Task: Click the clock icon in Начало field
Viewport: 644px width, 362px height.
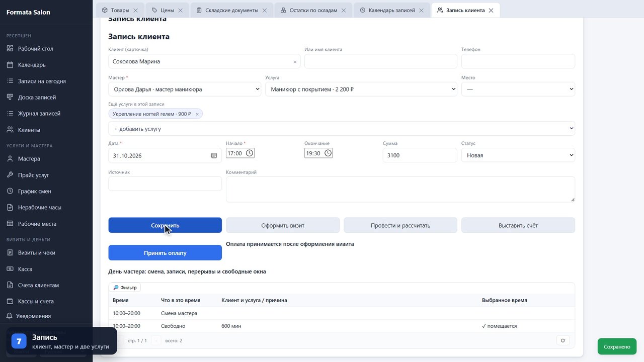Action: click(250, 153)
